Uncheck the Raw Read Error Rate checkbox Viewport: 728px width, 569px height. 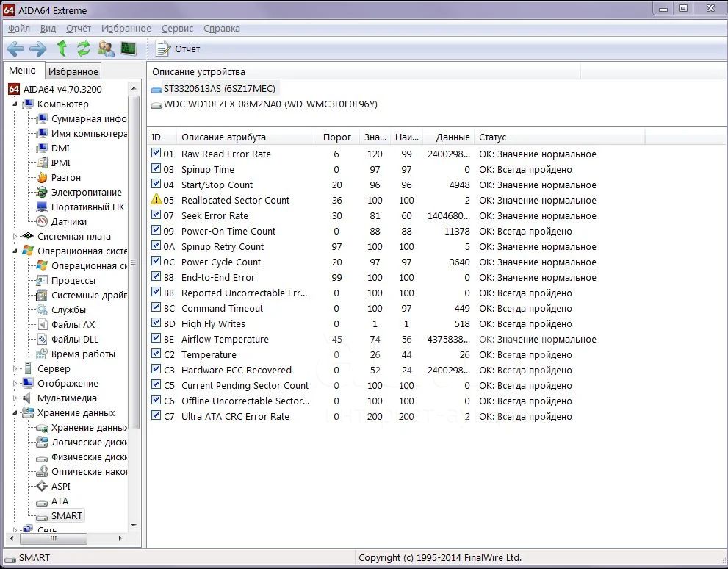(x=156, y=153)
